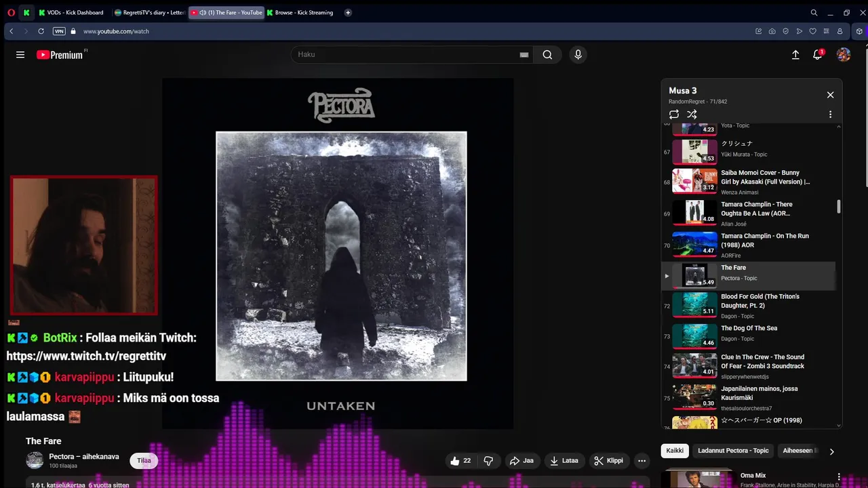
Task: Create a clip with Klippi button
Action: pos(608,461)
